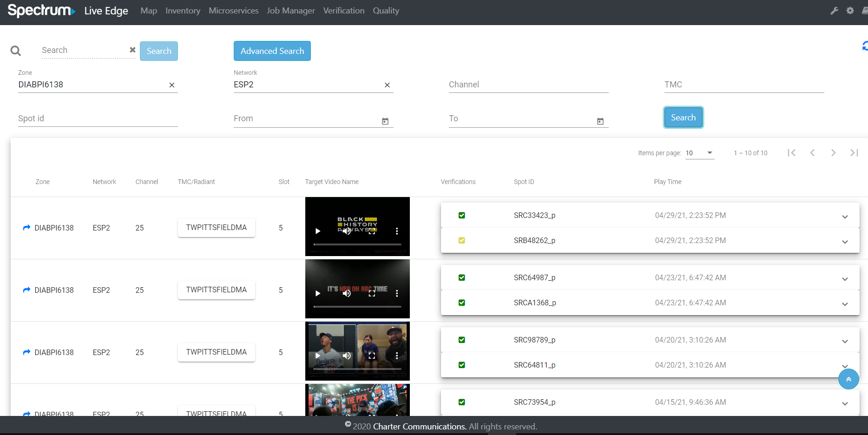Open the Inventory menu

click(183, 11)
